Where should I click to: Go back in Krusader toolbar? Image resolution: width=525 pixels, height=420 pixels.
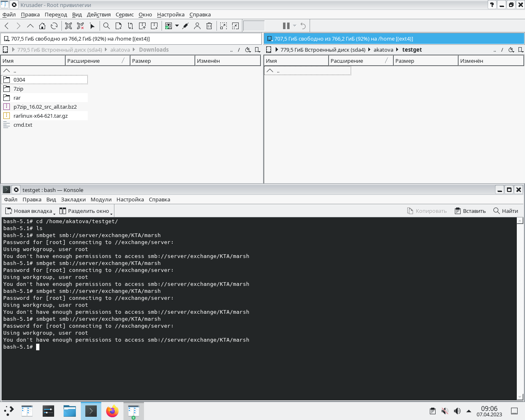click(x=7, y=26)
